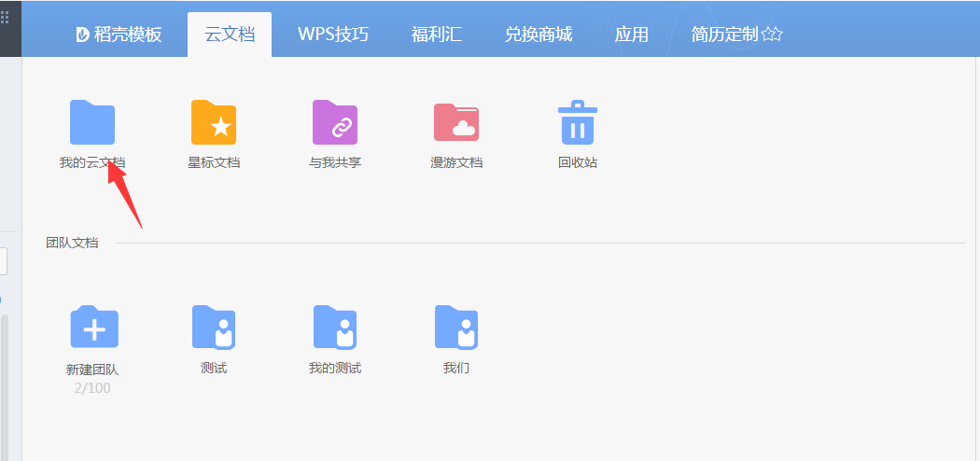Open the 福利汇 tab
Image resolution: width=980 pixels, height=461 pixels.
pos(437,35)
